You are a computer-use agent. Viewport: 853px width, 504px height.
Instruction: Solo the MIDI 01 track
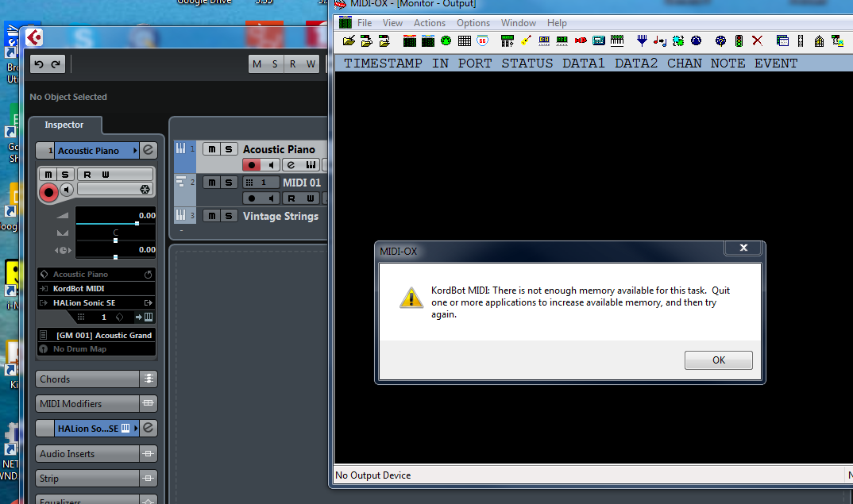pos(229,183)
